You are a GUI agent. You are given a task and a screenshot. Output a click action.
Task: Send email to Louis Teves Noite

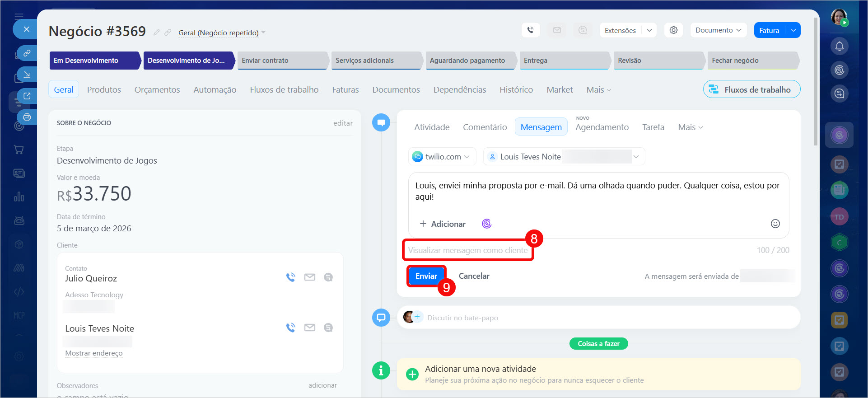309,328
